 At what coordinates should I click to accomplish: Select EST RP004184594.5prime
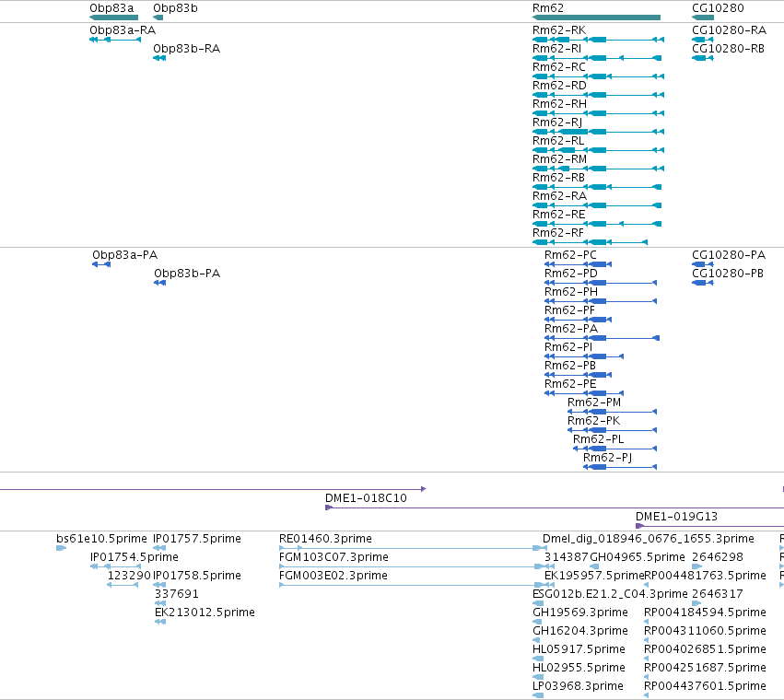coord(647,622)
